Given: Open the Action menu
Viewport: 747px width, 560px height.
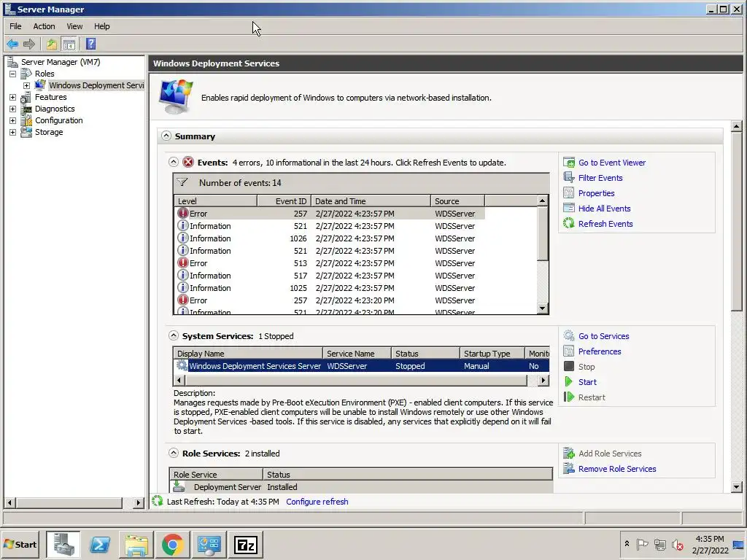Looking at the screenshot, I should (44, 26).
